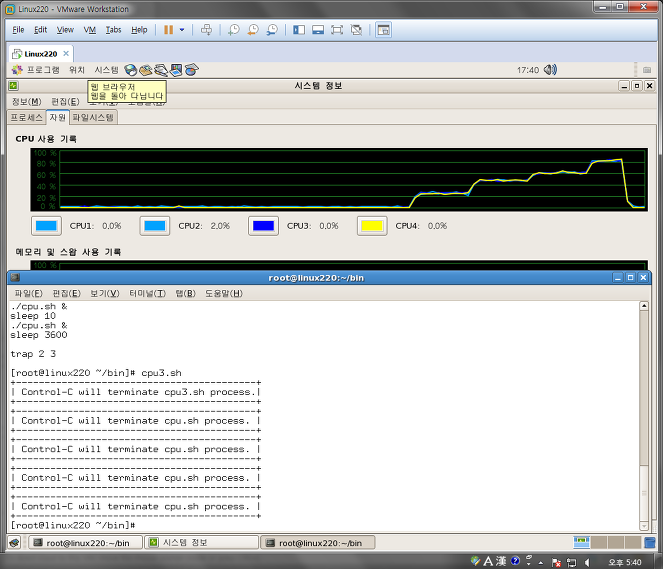Open the trash icon in bottom panel
Image resolution: width=663 pixels, height=569 pixels.
click(649, 542)
